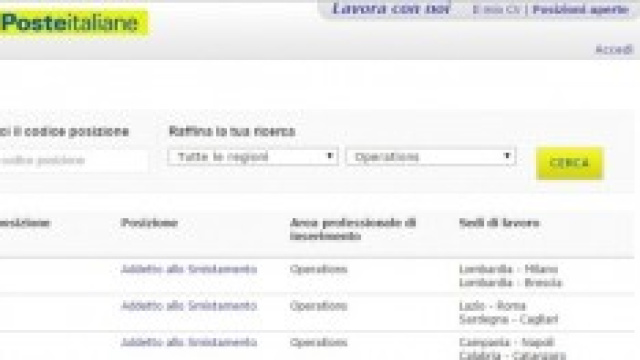This screenshot has width=640, height=360.
Task: Open the Lavora con noi section
Action: pos(391,9)
